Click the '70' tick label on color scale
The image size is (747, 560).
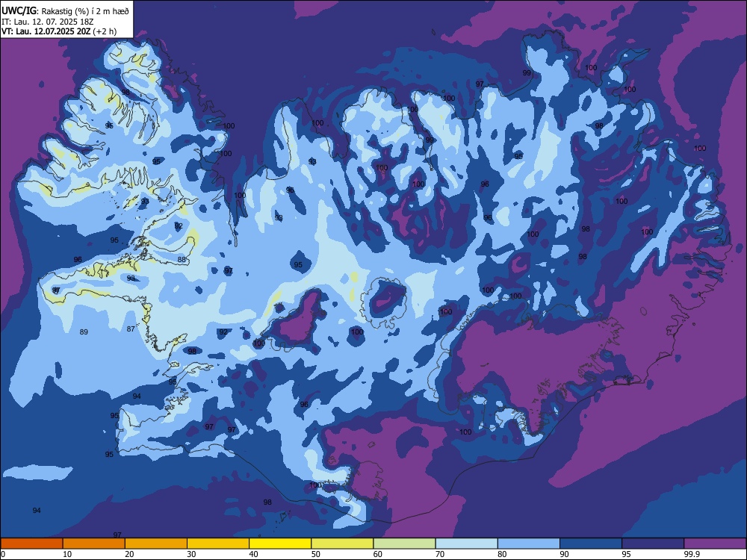tap(440, 554)
